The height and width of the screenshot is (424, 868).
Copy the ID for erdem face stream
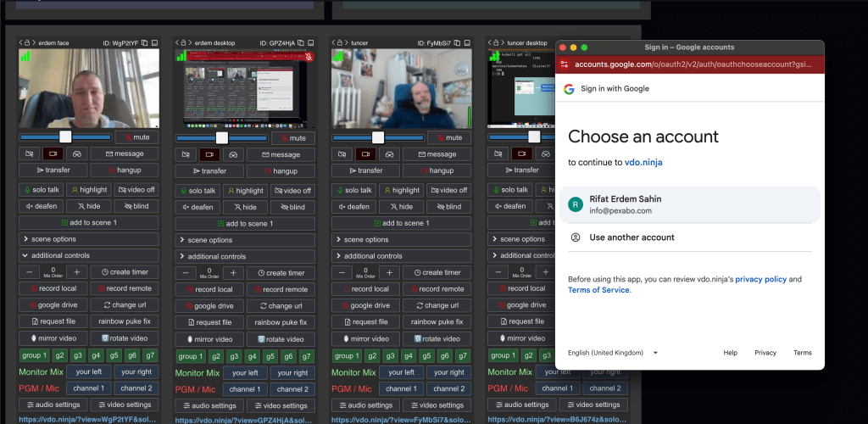tap(144, 42)
